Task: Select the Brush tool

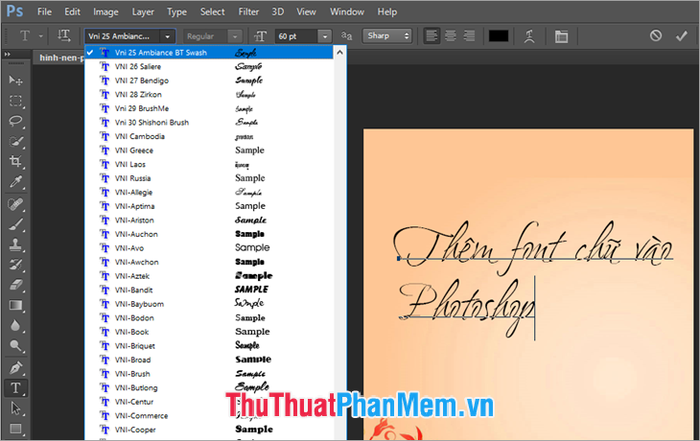Action: (16, 225)
